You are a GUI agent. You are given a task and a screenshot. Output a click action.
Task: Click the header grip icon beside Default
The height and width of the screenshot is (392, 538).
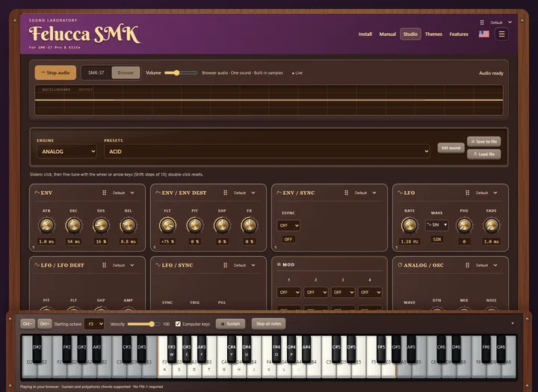point(482,22)
